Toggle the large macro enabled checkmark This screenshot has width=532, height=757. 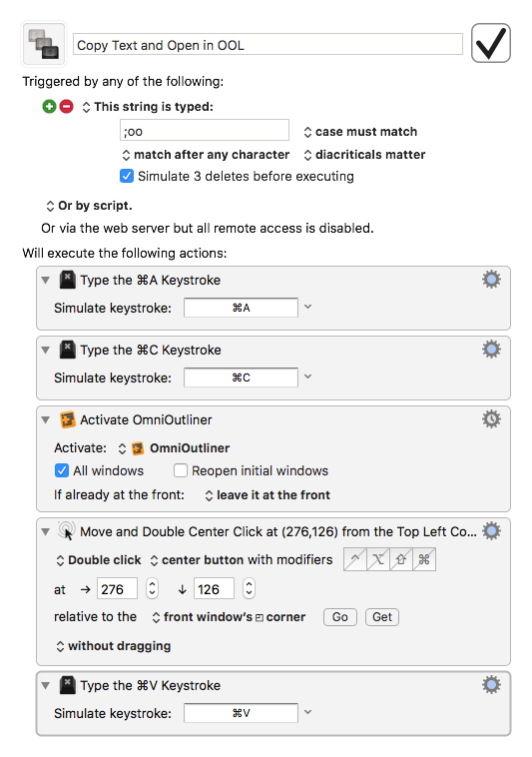pyautogui.click(x=490, y=43)
